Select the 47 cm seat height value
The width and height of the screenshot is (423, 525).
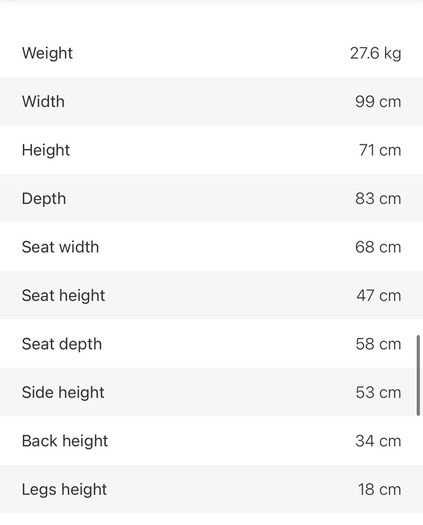coord(379,296)
